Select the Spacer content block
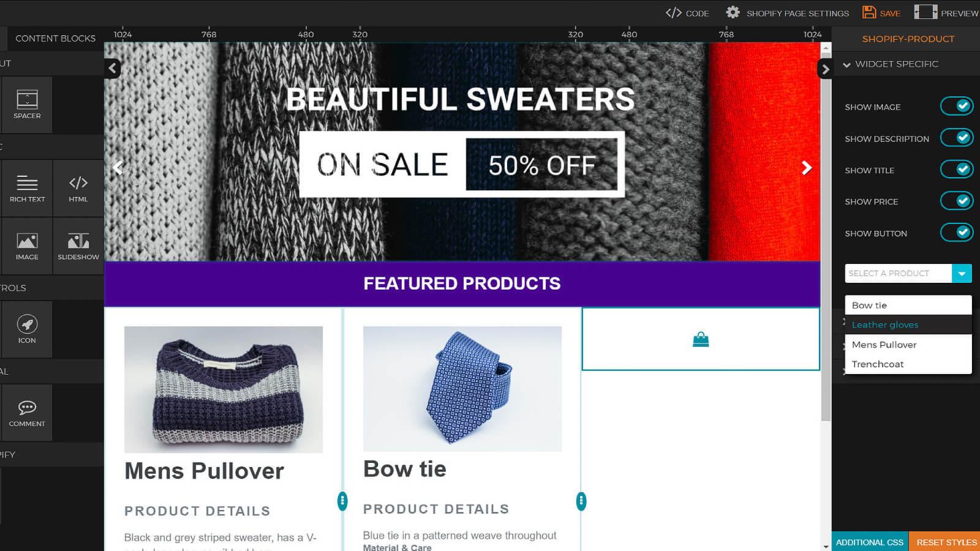The height and width of the screenshot is (551, 980). 27,105
